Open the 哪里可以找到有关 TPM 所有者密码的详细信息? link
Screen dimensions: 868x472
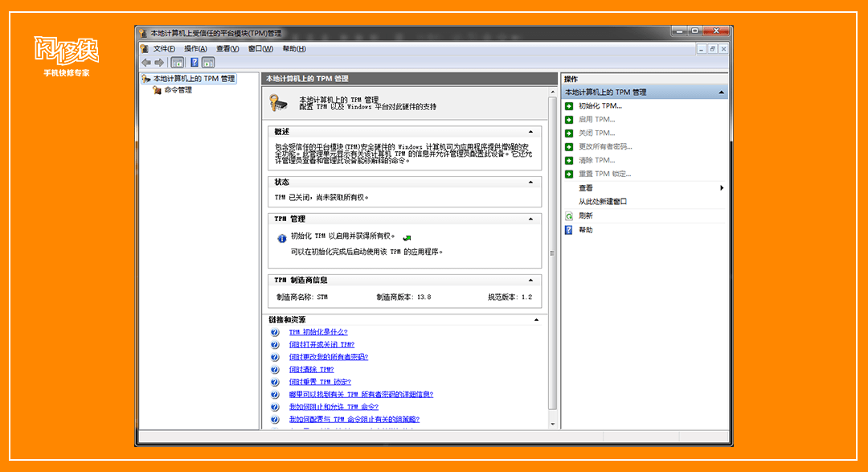[x=361, y=395]
